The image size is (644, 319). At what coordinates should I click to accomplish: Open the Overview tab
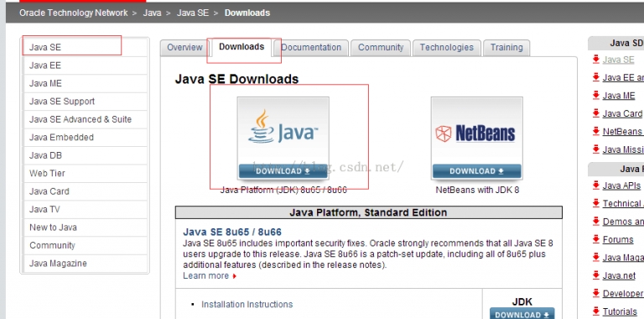pyautogui.click(x=184, y=48)
